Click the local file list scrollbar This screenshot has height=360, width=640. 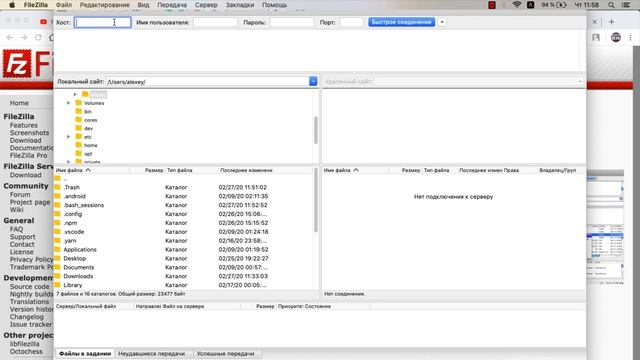[316, 200]
